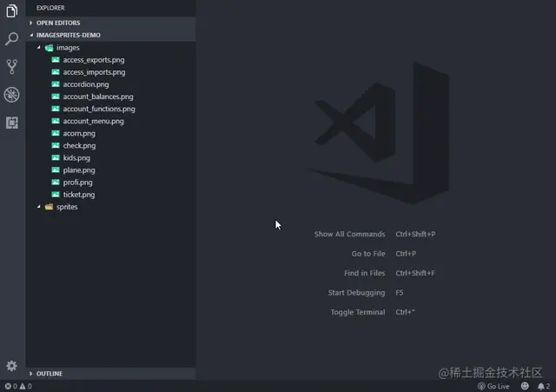
Task: Click the images folder name
Action: (x=68, y=48)
